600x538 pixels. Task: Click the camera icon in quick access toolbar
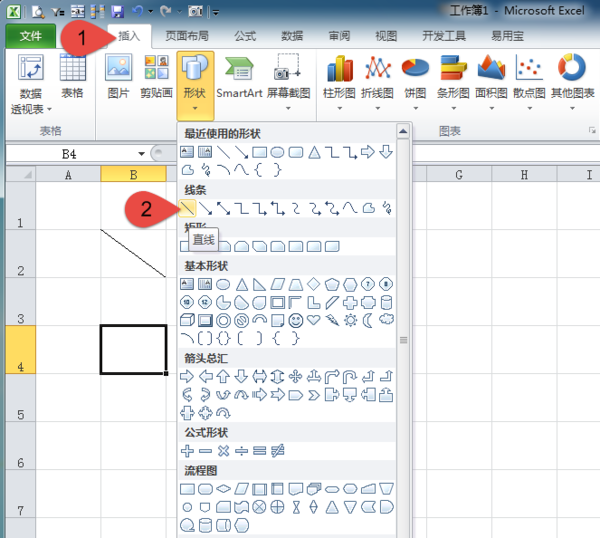tap(195, 11)
